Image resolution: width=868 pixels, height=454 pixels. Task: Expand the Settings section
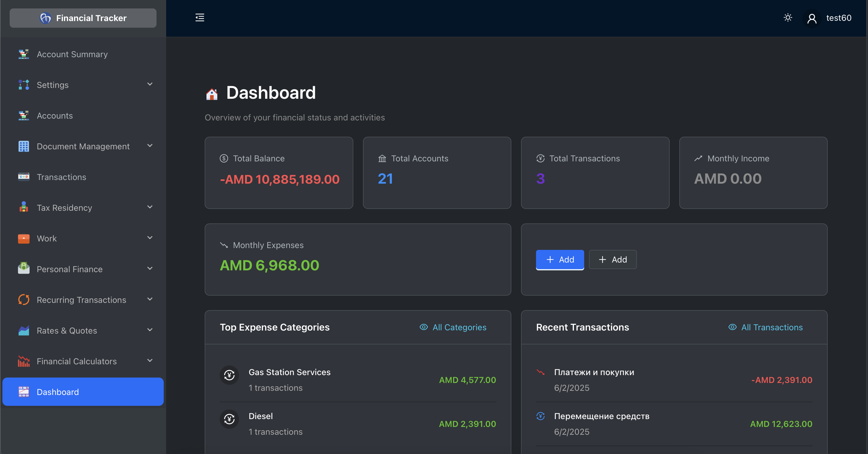[150, 84]
